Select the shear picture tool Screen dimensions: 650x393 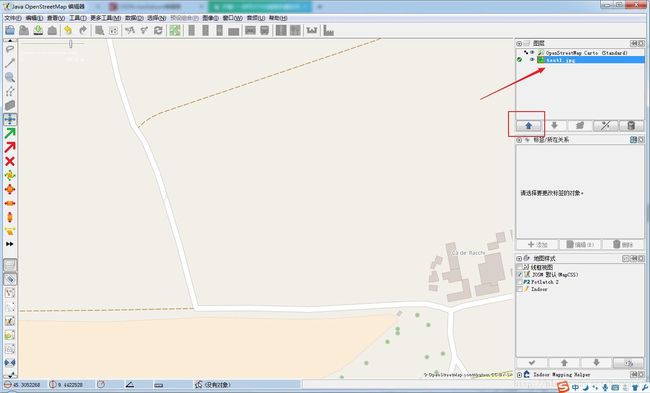[10, 231]
